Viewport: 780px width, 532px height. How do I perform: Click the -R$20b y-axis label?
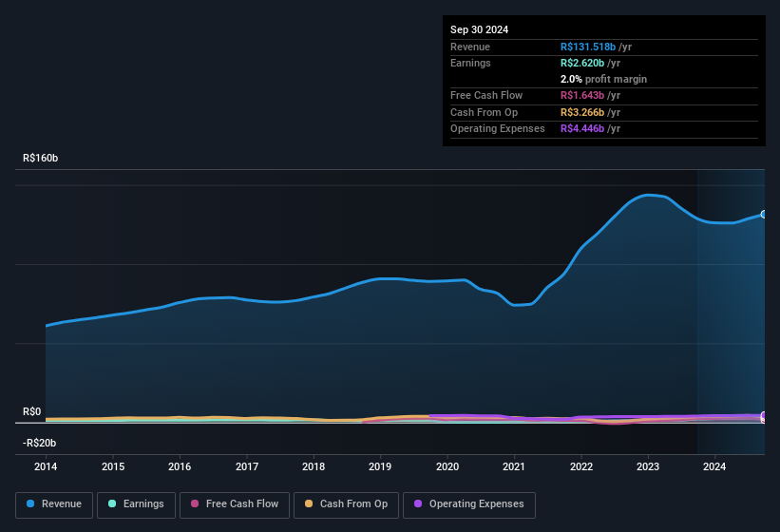tap(39, 443)
